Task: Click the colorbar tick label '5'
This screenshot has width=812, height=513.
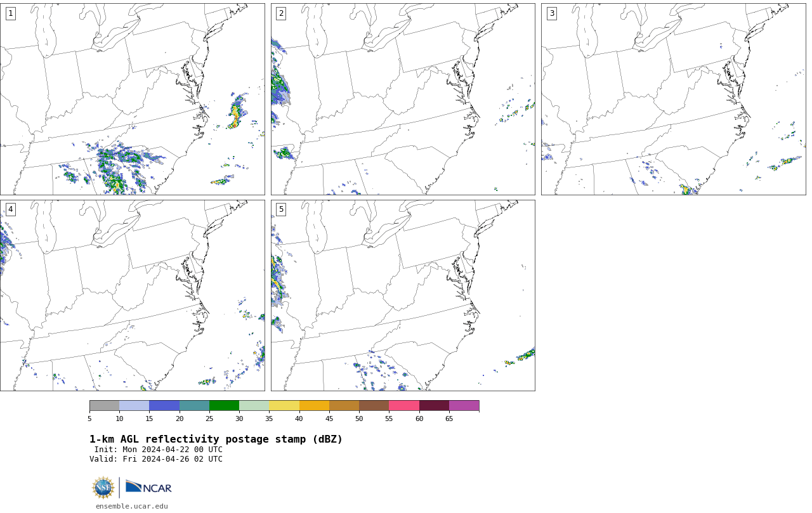Action: 89,419
